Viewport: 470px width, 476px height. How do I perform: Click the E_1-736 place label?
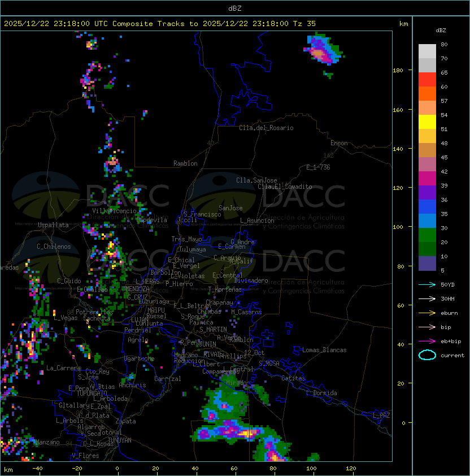click(x=318, y=167)
